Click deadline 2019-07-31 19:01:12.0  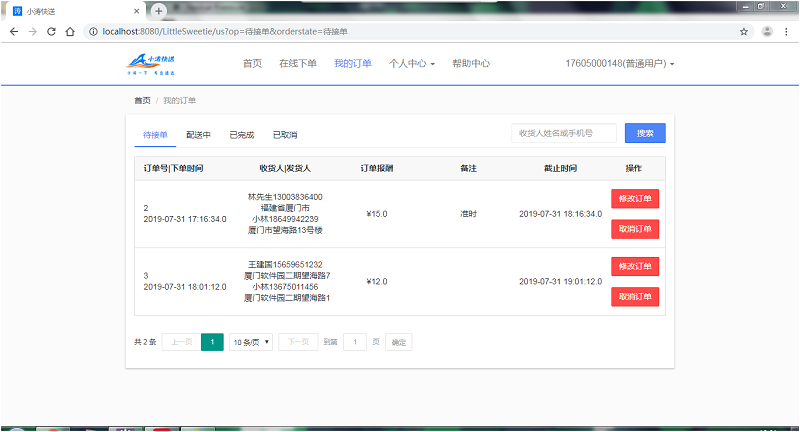pyautogui.click(x=561, y=282)
